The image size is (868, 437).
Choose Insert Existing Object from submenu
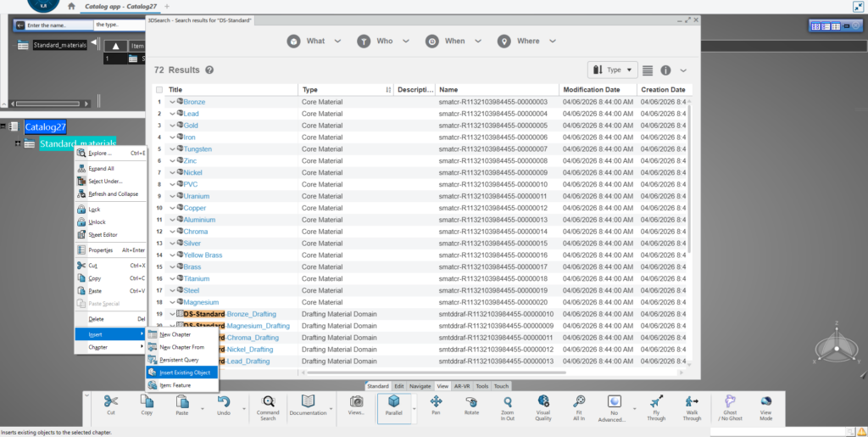tap(182, 373)
